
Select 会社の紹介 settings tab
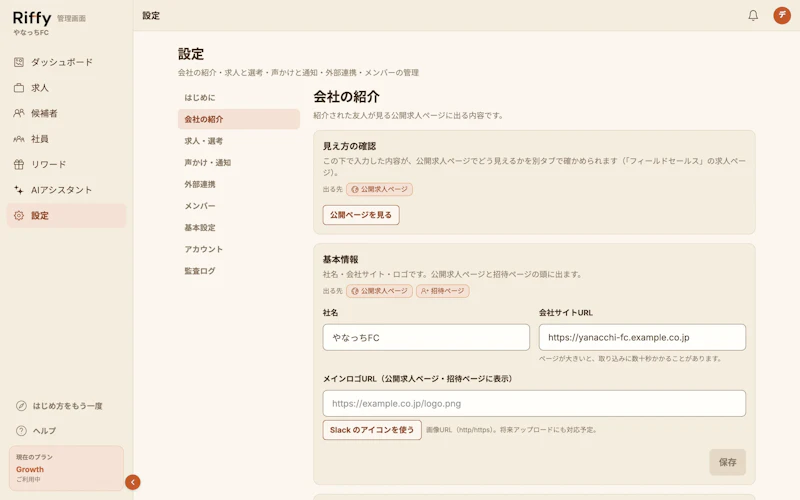238,119
